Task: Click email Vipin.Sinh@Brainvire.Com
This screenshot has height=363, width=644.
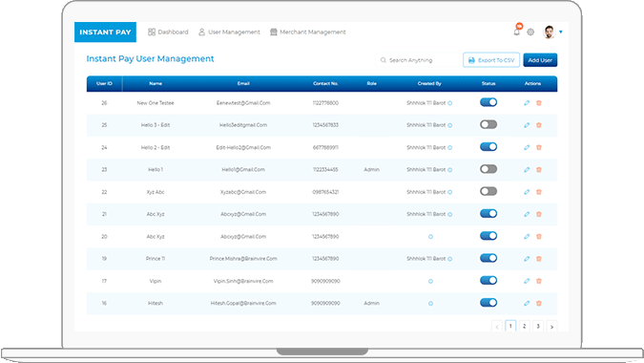Action: pyautogui.click(x=243, y=281)
